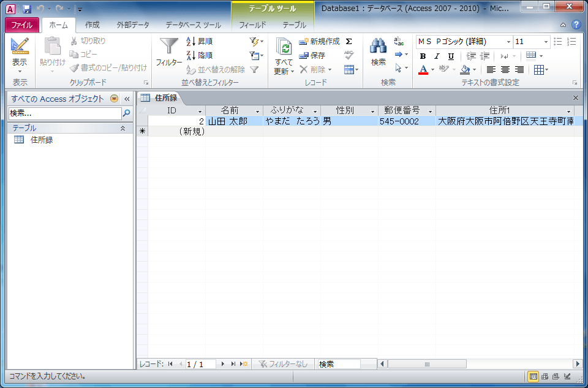The width and height of the screenshot is (588, 388).
Task: Open advanced filter options menu
Action: pos(256,56)
